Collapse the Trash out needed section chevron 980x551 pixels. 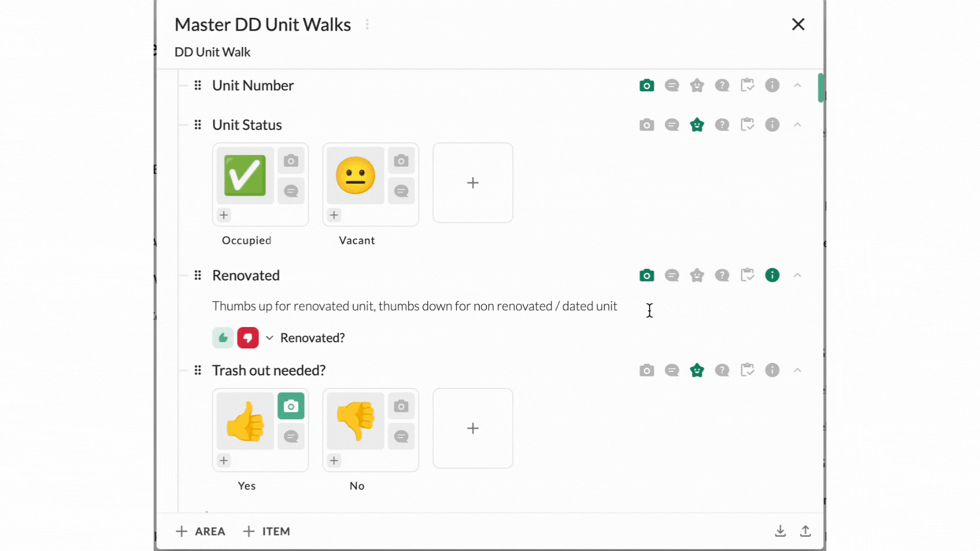click(x=797, y=370)
